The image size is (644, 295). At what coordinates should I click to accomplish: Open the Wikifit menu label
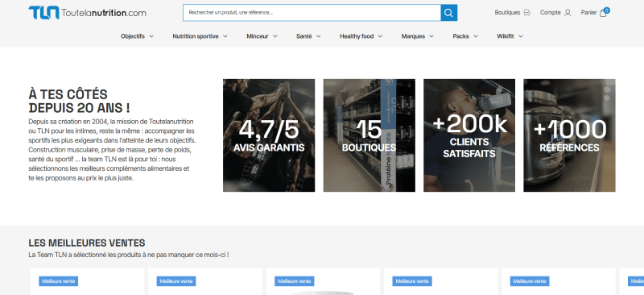coord(506,36)
